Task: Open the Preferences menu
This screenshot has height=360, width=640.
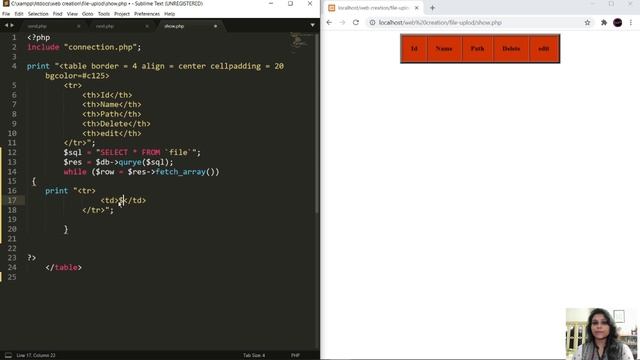Action: point(147,14)
